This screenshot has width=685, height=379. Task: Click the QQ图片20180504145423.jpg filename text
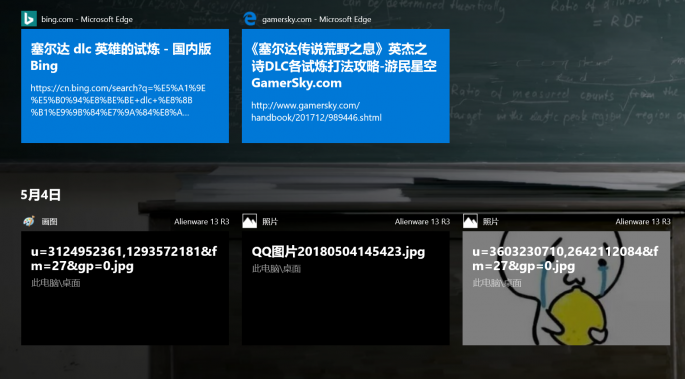[x=338, y=252]
